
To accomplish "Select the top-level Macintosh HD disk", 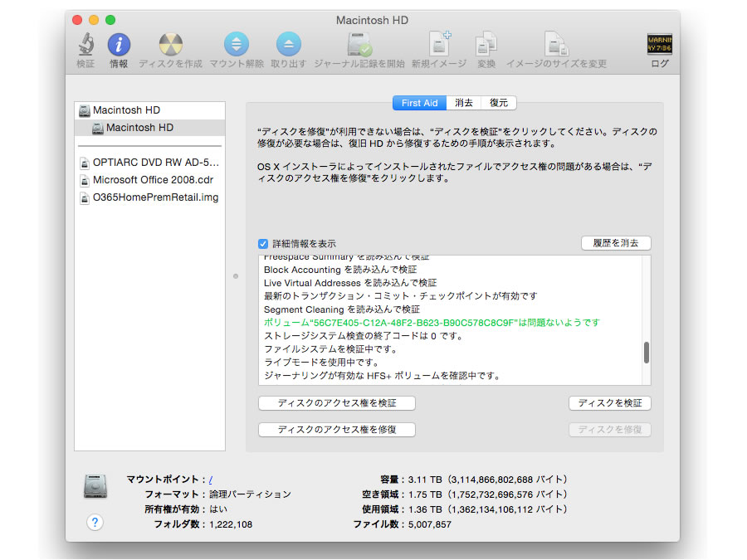I will [150, 110].
